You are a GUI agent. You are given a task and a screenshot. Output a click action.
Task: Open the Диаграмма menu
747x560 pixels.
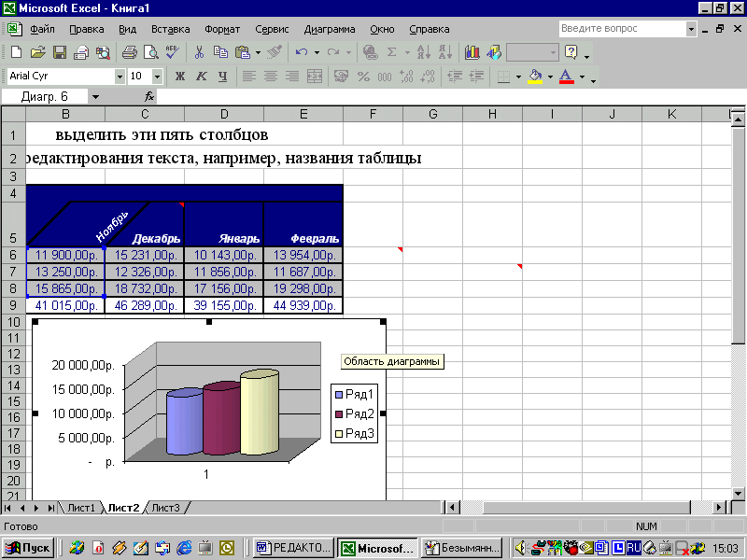(x=330, y=29)
